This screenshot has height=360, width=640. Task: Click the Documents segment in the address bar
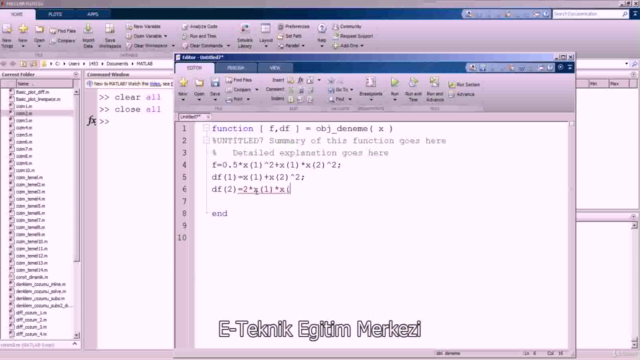pyautogui.click(x=117, y=64)
